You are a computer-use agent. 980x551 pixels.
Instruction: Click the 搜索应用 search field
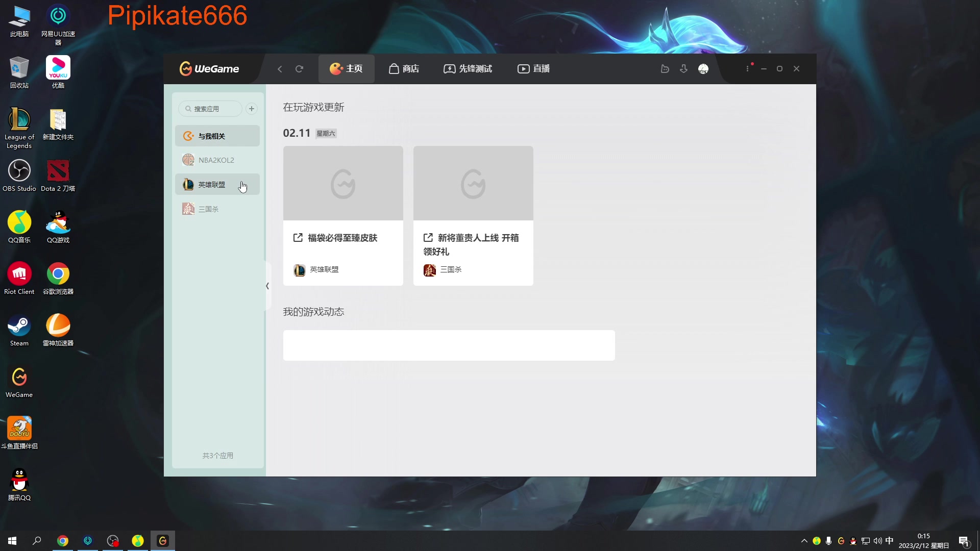[210, 109]
